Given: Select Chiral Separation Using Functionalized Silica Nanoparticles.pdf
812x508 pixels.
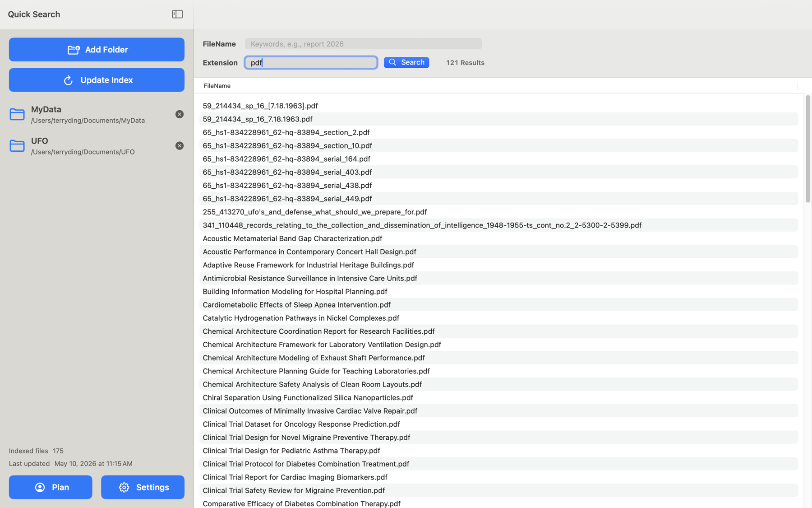Looking at the screenshot, I should [x=498, y=398].
